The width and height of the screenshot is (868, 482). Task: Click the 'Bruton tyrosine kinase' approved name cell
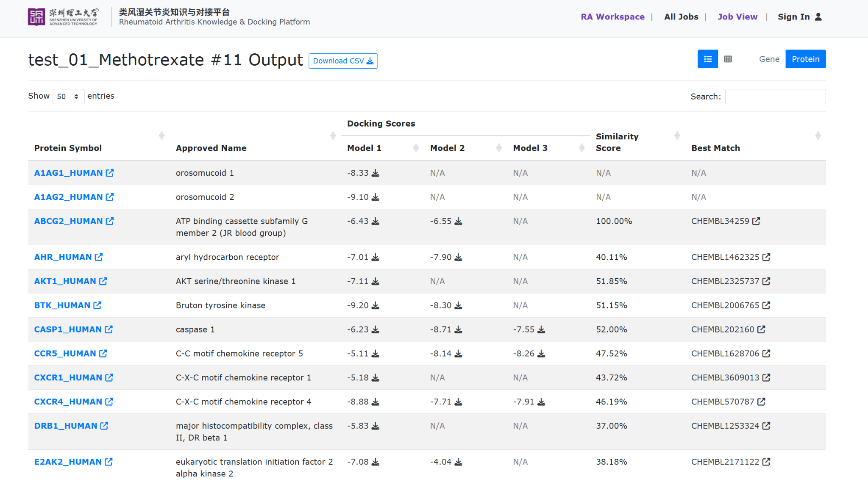[x=220, y=305]
